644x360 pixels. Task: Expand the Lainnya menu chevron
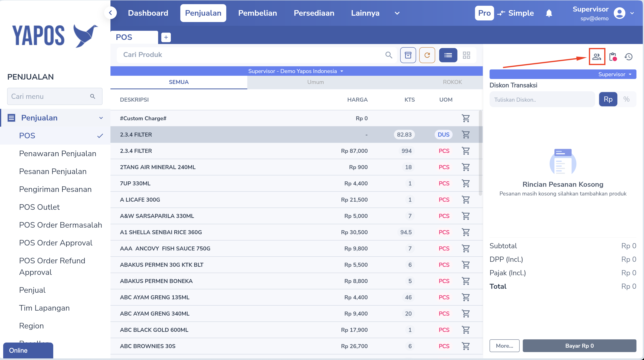(x=397, y=13)
